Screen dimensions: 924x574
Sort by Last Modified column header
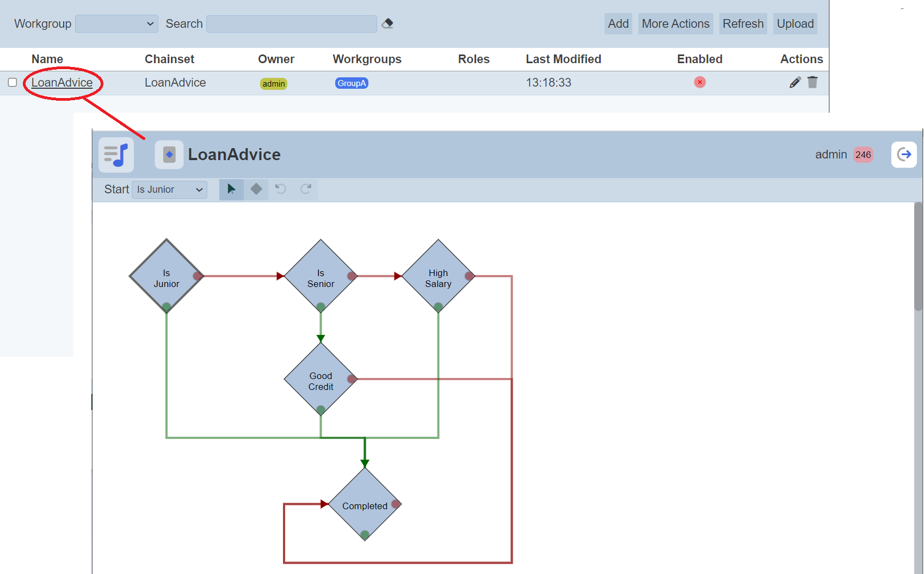tap(563, 59)
